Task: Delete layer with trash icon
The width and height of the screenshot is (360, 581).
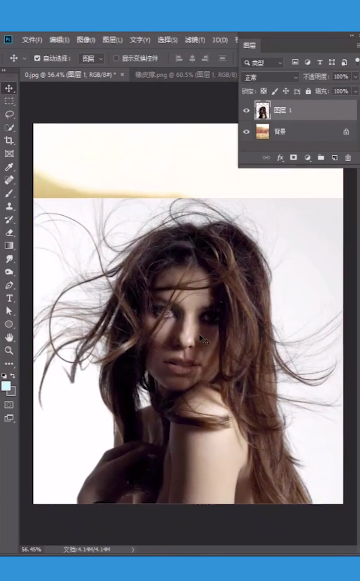Action: (x=348, y=158)
